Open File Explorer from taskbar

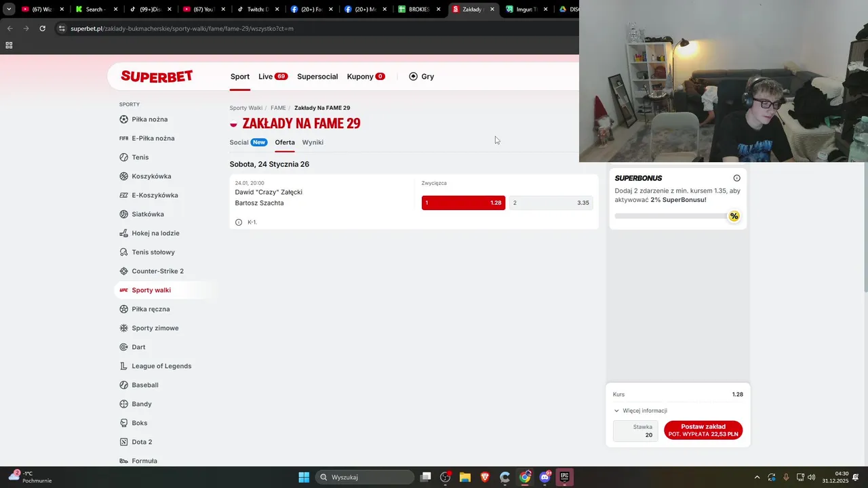[x=465, y=477]
